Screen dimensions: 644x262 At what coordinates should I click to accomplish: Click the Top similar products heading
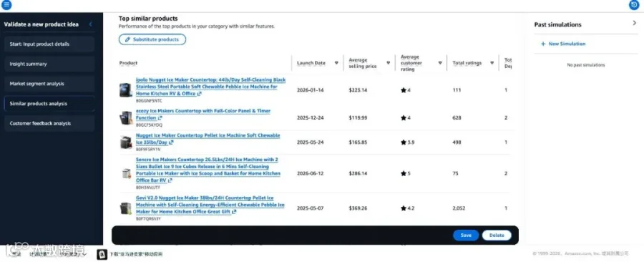point(148,19)
